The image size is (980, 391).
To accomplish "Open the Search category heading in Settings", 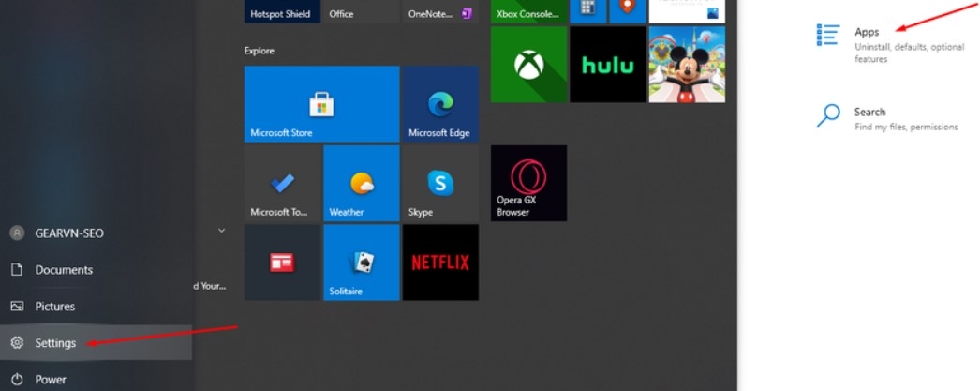I will click(x=869, y=112).
